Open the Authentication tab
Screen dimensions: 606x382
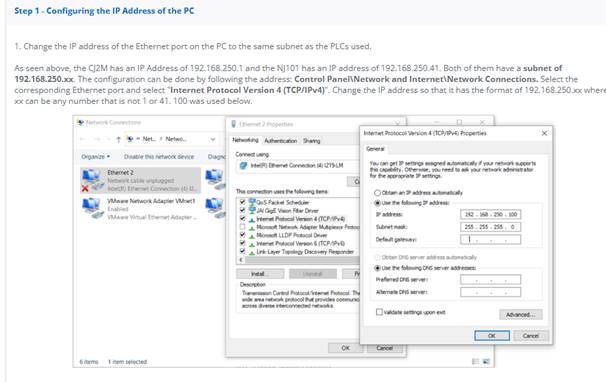click(281, 141)
